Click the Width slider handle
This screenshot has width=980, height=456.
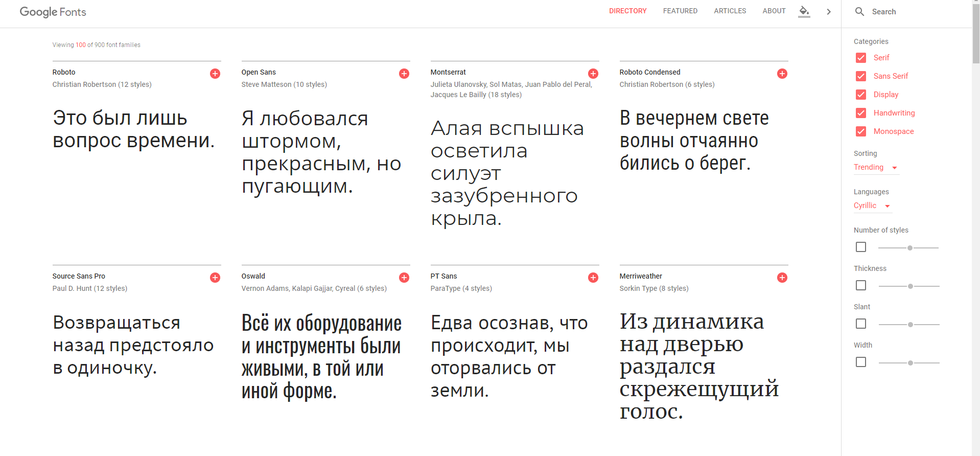point(911,363)
